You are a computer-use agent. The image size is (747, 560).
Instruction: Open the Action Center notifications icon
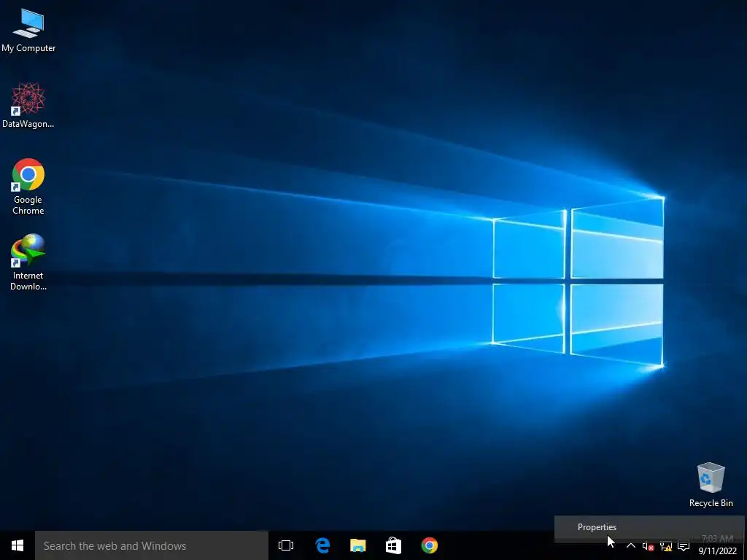coord(684,545)
